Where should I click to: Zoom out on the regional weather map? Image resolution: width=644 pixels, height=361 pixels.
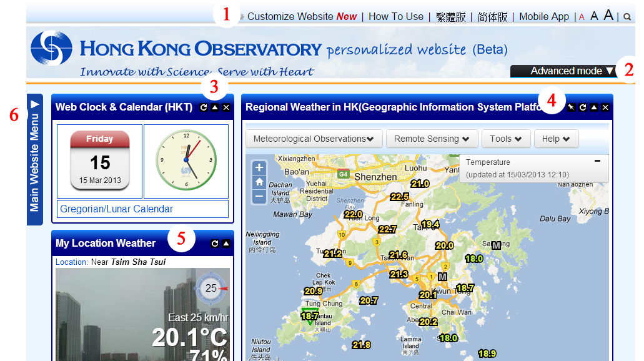click(x=259, y=196)
